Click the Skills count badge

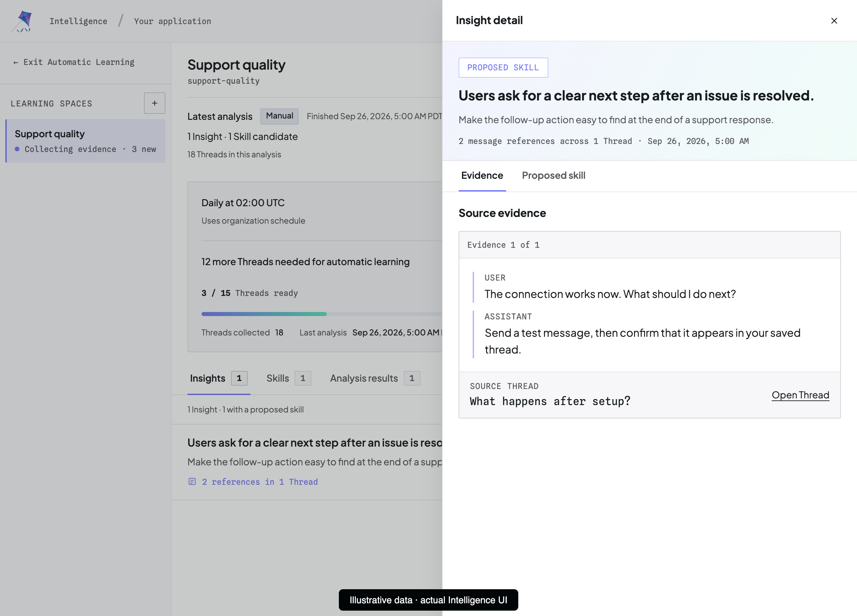tap(303, 378)
